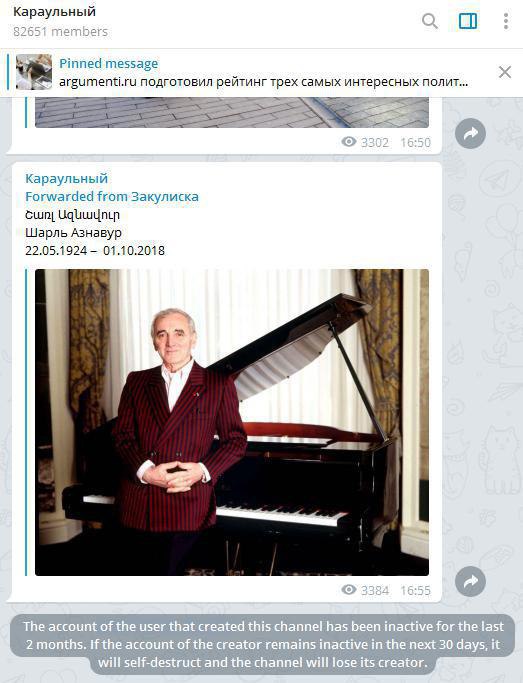
Task: Jump to the Pinned message
Action: click(x=108, y=64)
